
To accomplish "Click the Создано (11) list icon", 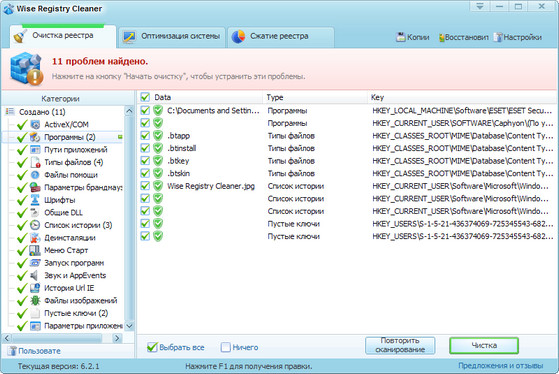I will pyautogui.click(x=10, y=112).
